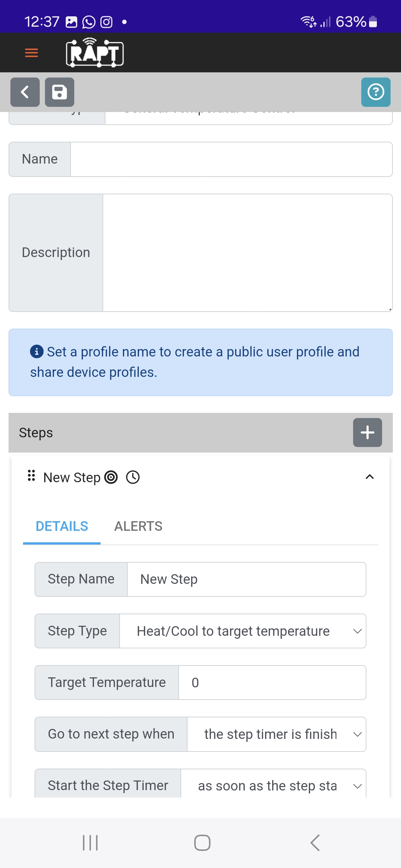Click the Target Temperature input field
Viewport: 401px width, 868px height.
pos(272,683)
